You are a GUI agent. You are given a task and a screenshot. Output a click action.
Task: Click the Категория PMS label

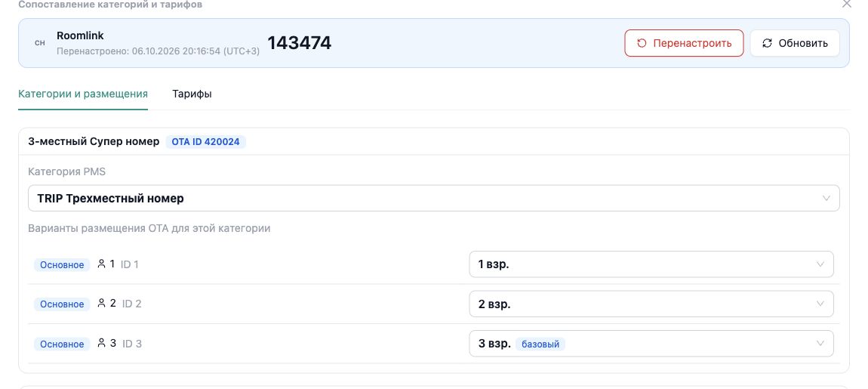point(67,171)
